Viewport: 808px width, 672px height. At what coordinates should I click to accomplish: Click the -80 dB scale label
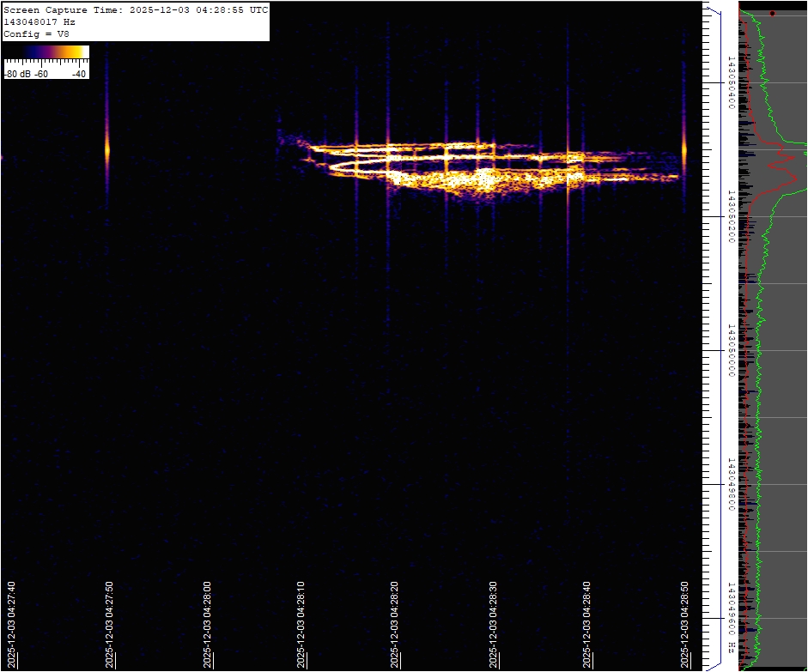(17, 74)
